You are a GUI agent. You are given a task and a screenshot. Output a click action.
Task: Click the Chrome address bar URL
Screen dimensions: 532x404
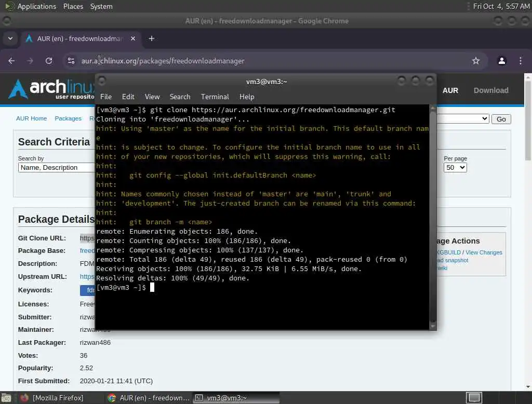(163, 61)
